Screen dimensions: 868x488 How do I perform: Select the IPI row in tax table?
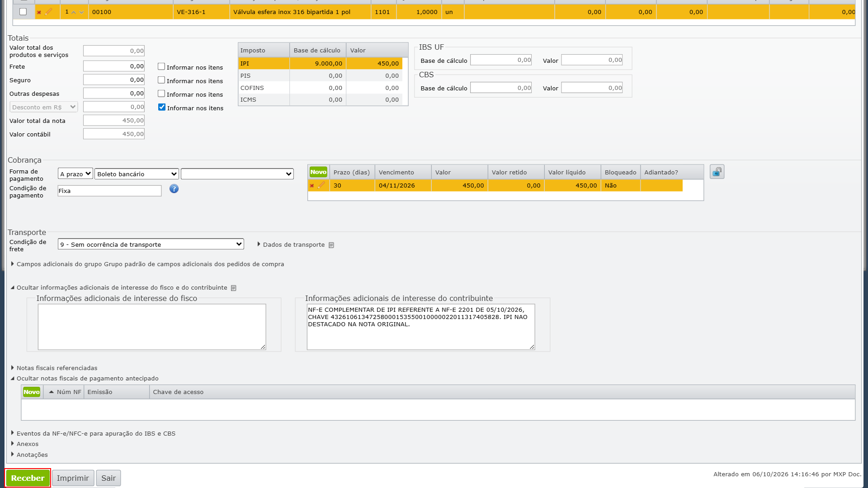[321, 63]
